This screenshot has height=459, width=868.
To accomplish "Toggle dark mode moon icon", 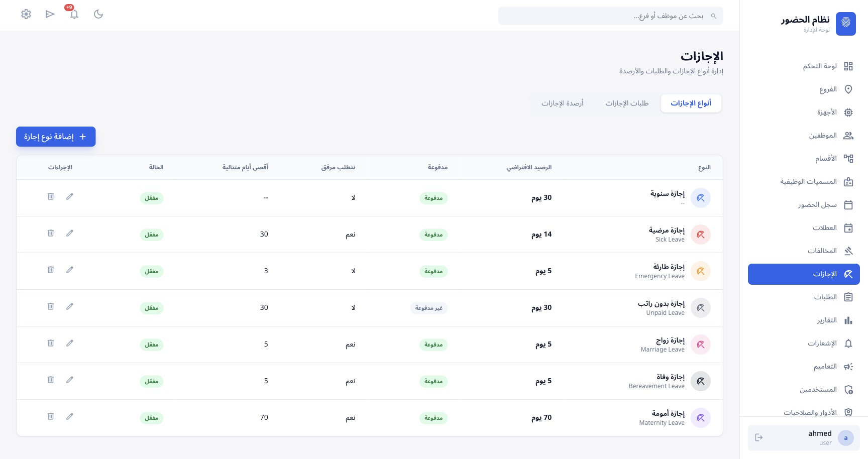I will point(98,14).
